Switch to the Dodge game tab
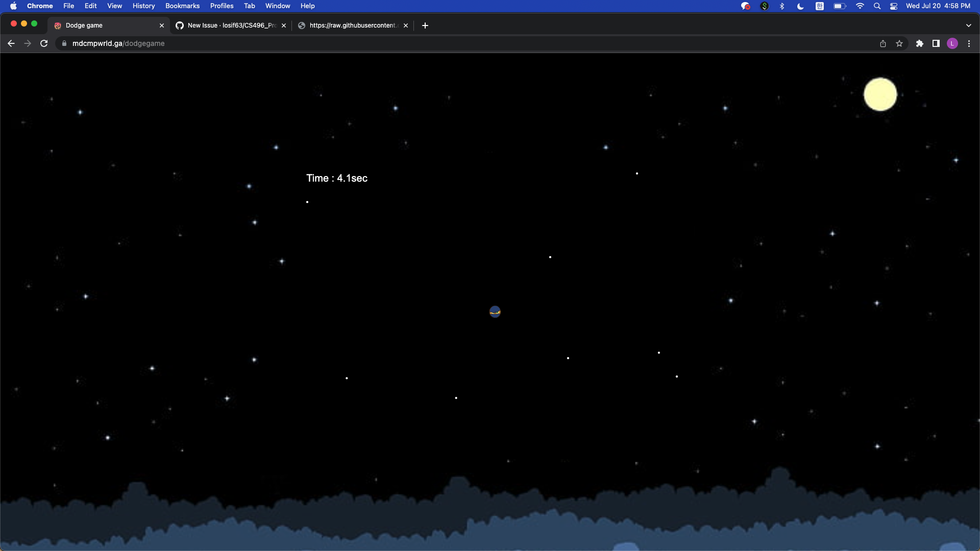The image size is (980, 551). tap(108, 26)
